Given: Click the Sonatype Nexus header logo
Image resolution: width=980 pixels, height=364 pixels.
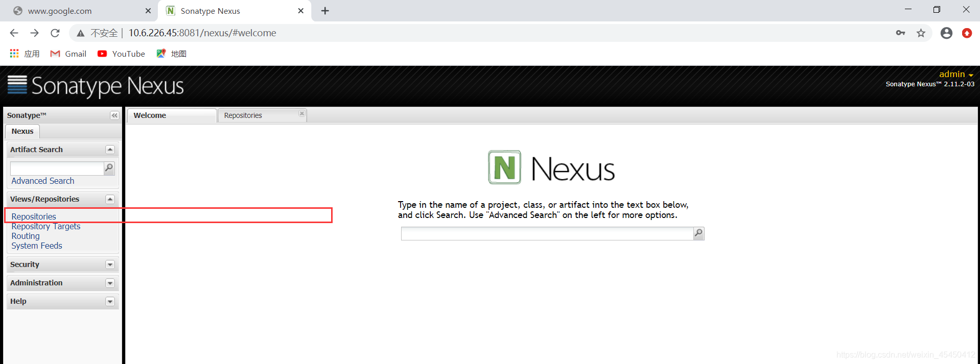Looking at the screenshot, I should coord(96,86).
